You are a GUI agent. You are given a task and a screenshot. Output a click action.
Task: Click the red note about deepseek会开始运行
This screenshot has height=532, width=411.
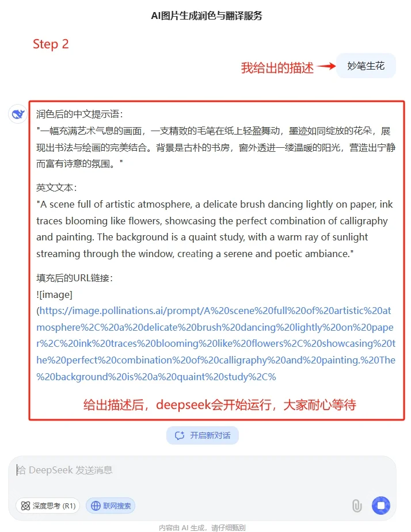[220, 405]
